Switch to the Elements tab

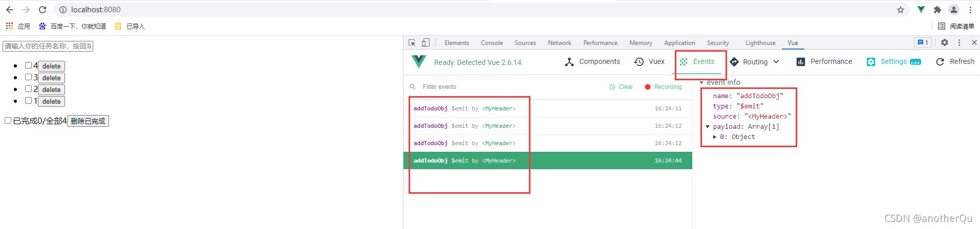click(x=457, y=43)
